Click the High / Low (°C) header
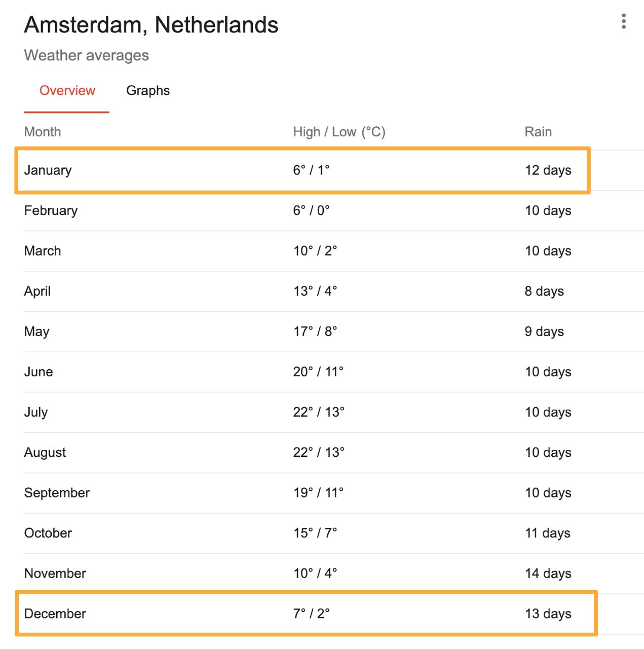This screenshot has height=649, width=644. click(x=339, y=132)
